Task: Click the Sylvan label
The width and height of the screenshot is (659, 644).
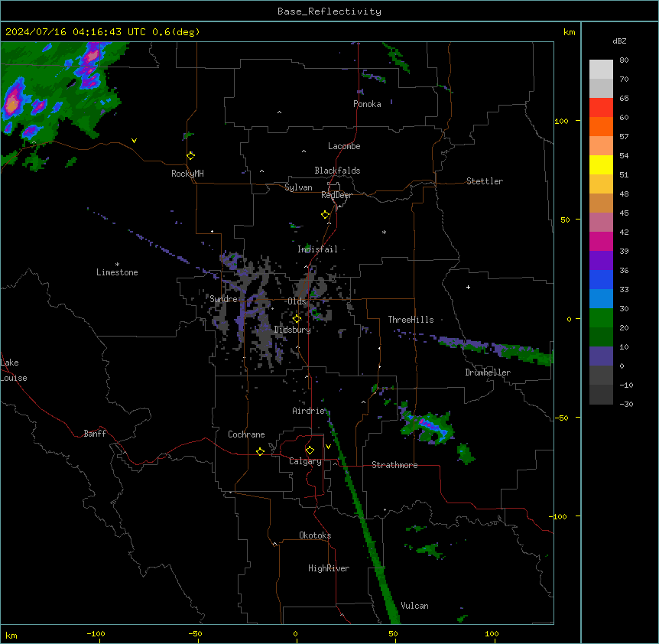Action: click(298, 187)
